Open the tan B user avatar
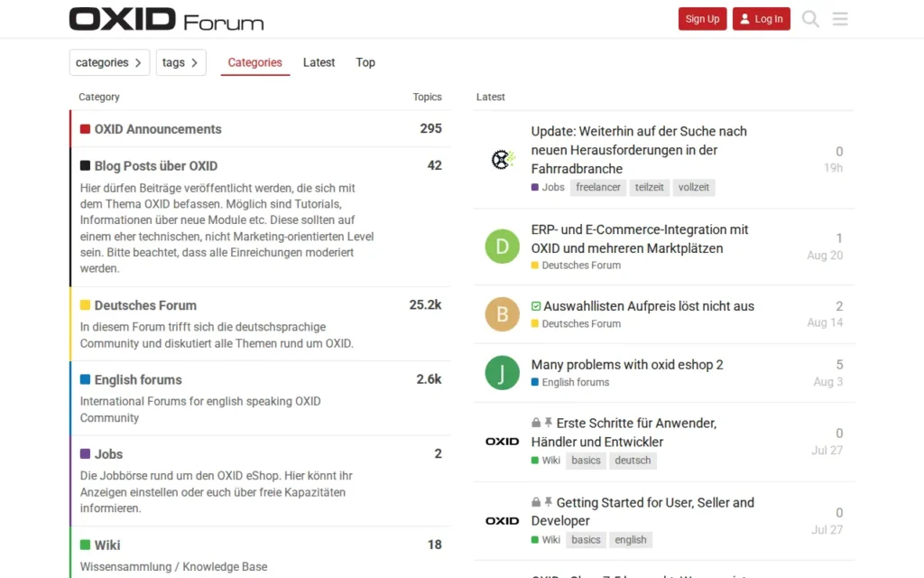 point(502,313)
